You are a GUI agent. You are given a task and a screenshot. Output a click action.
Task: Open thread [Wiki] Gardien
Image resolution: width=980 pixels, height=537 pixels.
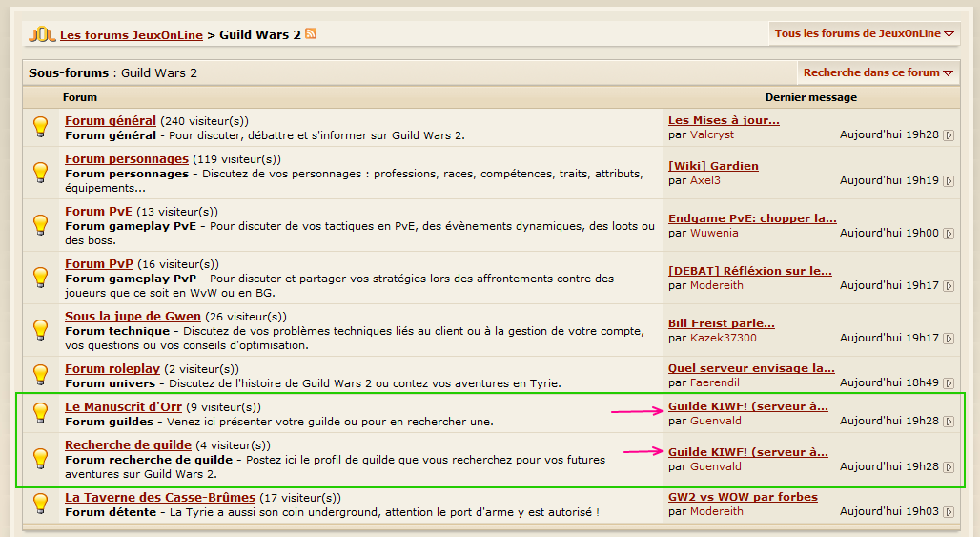click(713, 166)
